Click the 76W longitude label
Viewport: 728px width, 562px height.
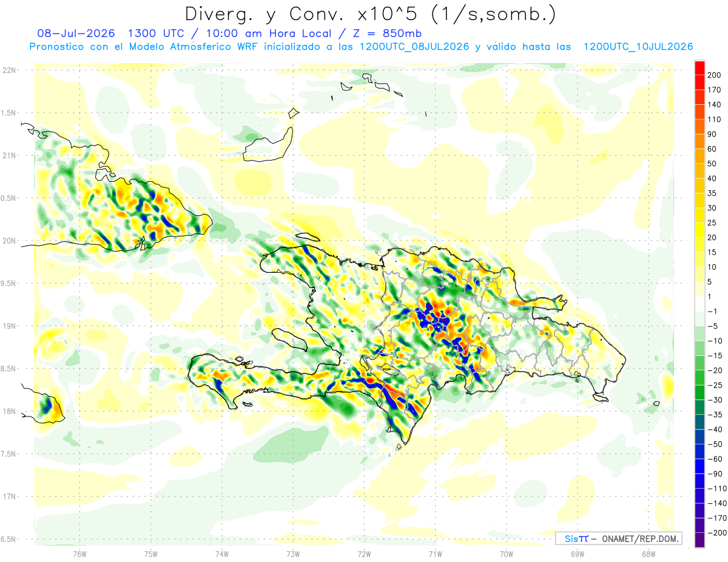pyautogui.click(x=79, y=554)
